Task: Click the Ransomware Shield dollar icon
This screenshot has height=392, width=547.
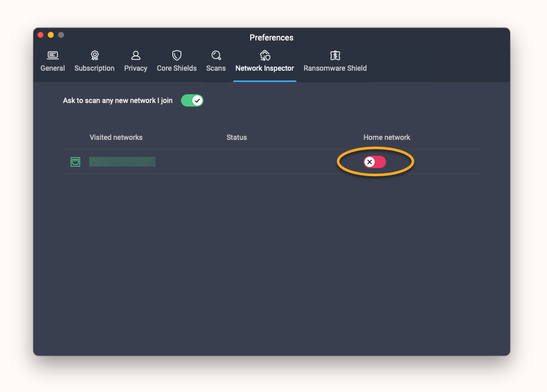Action: tap(335, 55)
